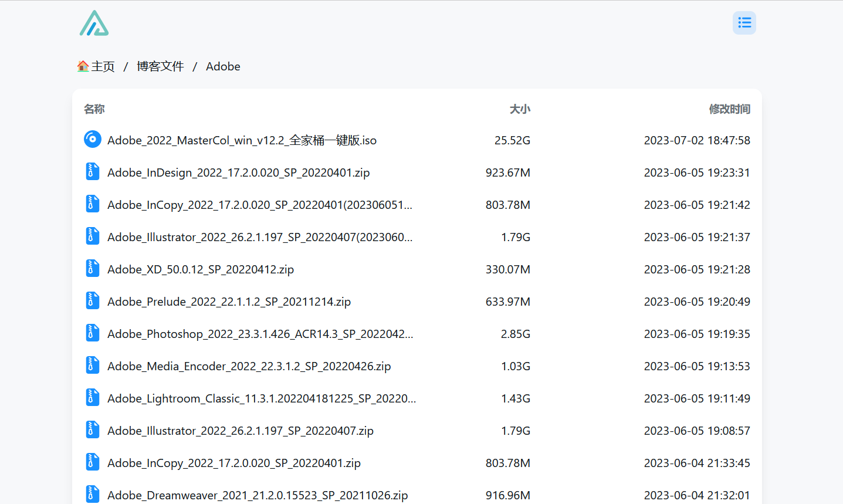Click zip icon beside InCopy 20220401(202306051... file
The image size is (843, 504).
(93, 204)
